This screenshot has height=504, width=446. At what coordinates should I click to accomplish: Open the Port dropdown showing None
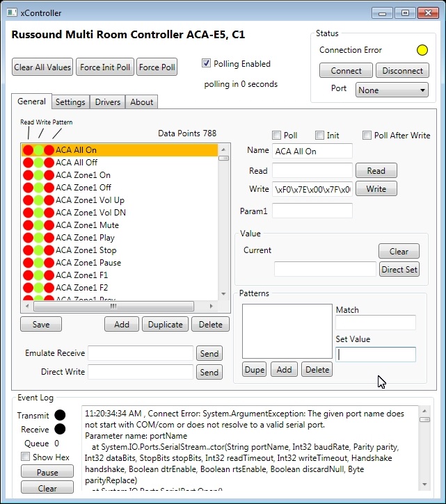click(x=392, y=90)
